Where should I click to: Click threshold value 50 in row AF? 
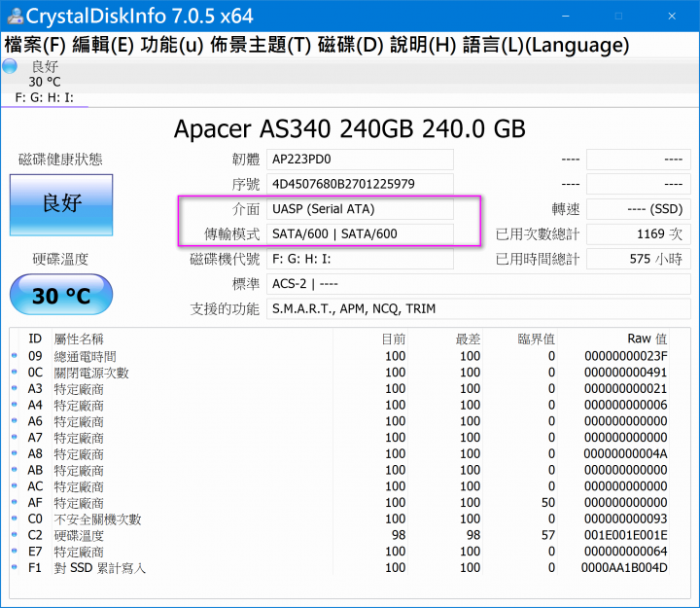point(548,503)
